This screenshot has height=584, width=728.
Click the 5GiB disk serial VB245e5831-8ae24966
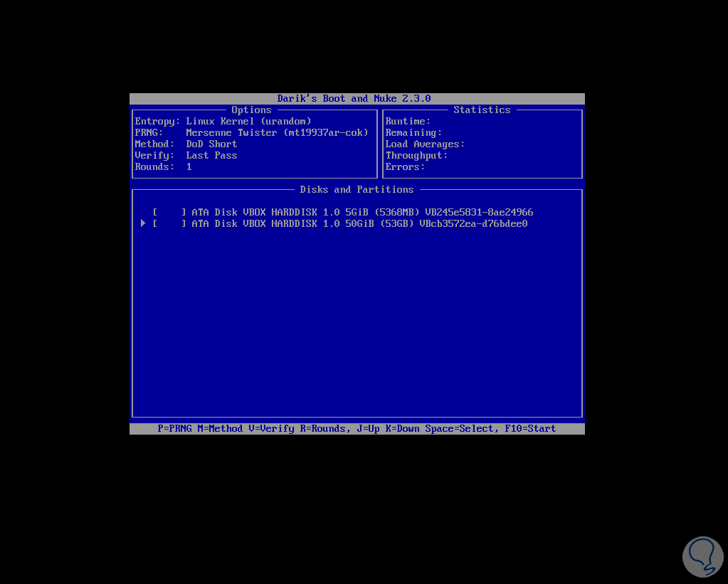click(479, 212)
